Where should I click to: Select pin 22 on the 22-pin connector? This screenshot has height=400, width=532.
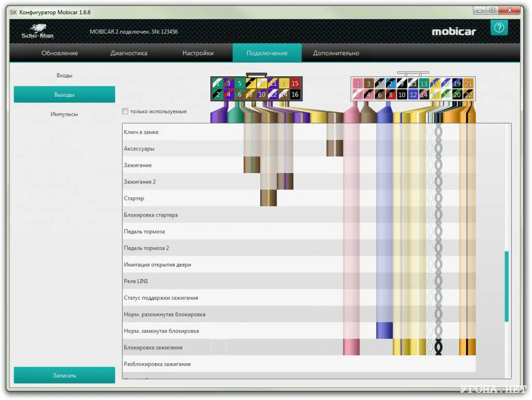[x=469, y=95]
